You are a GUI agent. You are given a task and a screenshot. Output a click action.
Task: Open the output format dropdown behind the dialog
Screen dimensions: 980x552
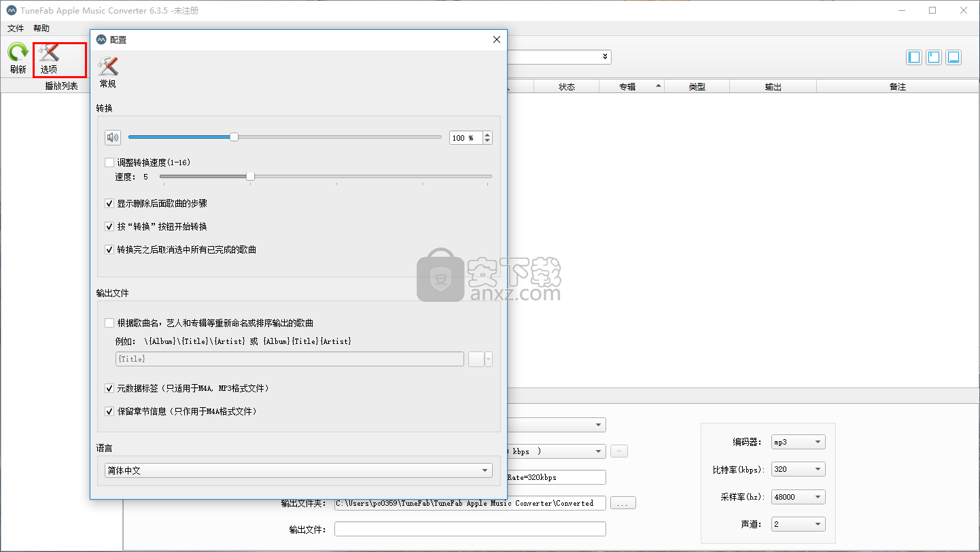599,425
